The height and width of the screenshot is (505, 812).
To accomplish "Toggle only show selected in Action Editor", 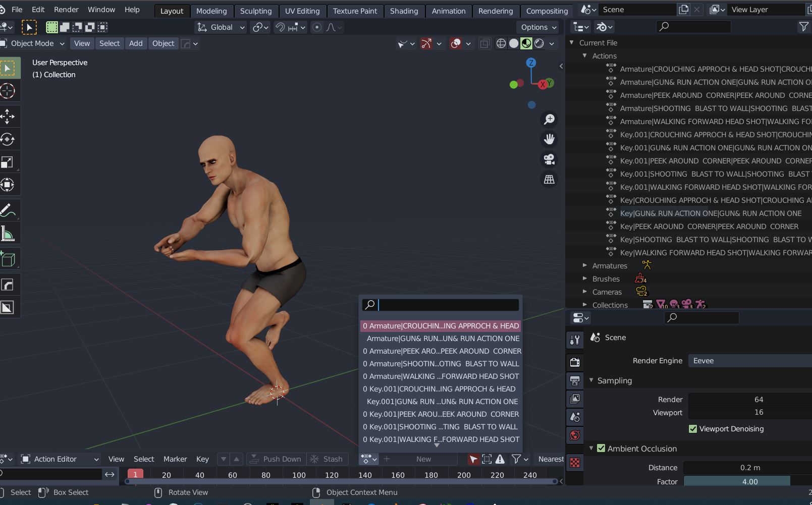I will pos(473,459).
